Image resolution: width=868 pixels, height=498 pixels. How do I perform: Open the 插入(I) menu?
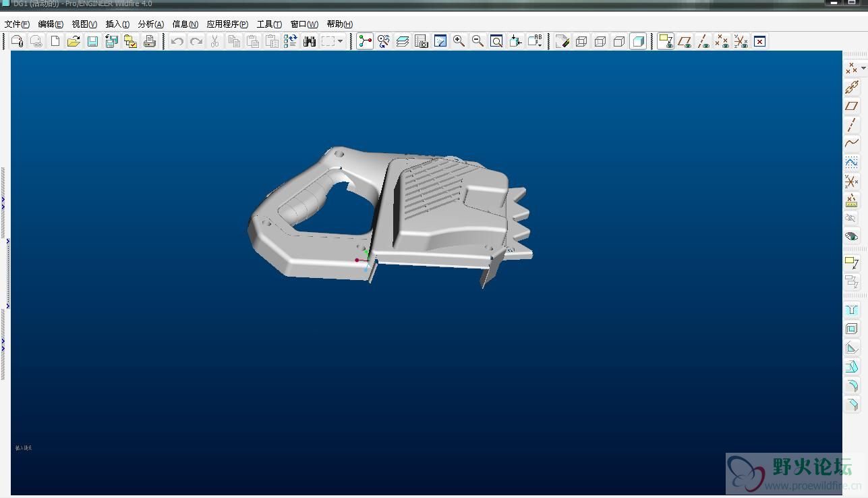[117, 24]
